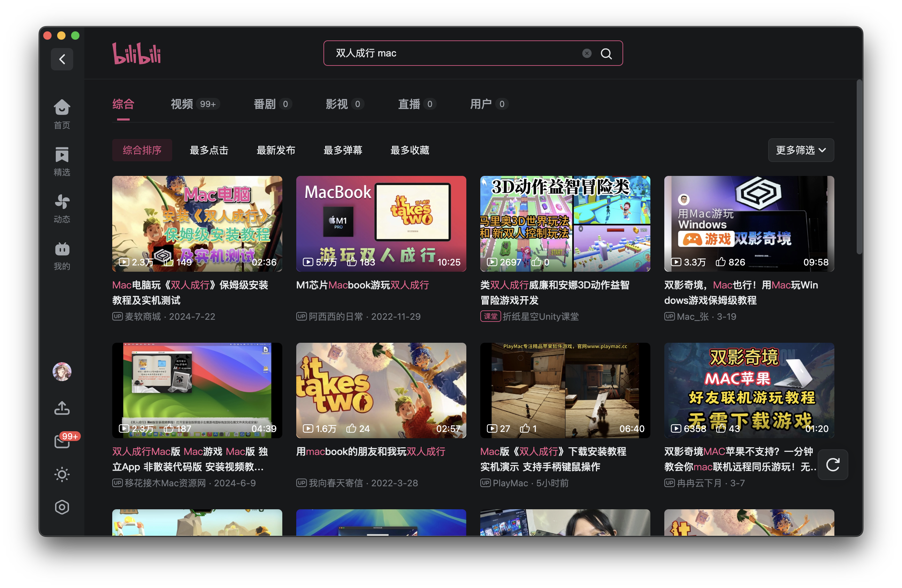Open the It Takes Two thumbnail with 02:57 duration
This screenshot has height=588, width=902.
coord(381,390)
